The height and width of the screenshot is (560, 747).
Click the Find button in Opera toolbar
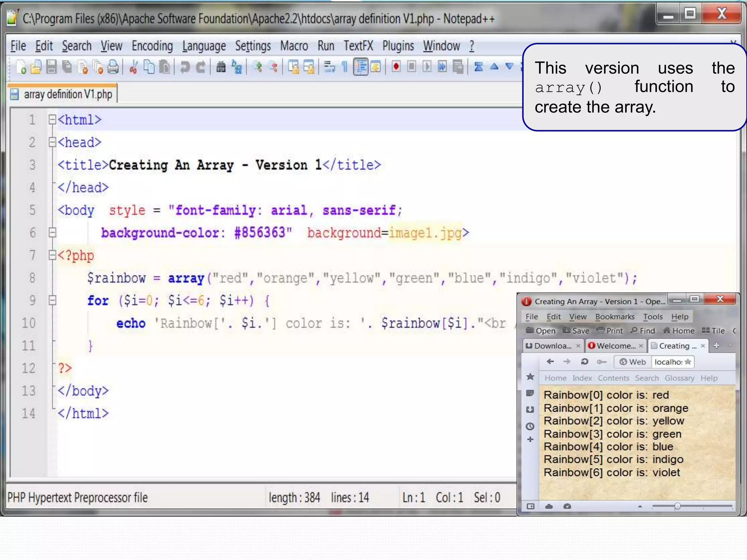pos(643,331)
